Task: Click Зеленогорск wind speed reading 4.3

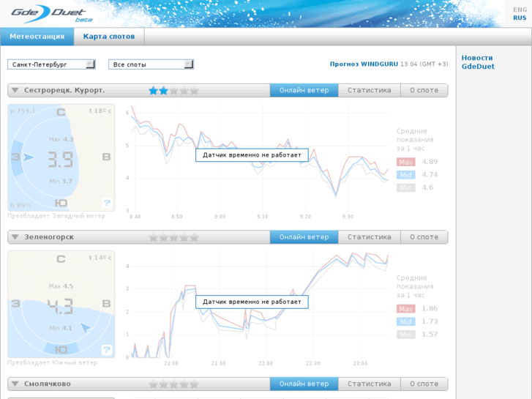Action: [x=61, y=306]
